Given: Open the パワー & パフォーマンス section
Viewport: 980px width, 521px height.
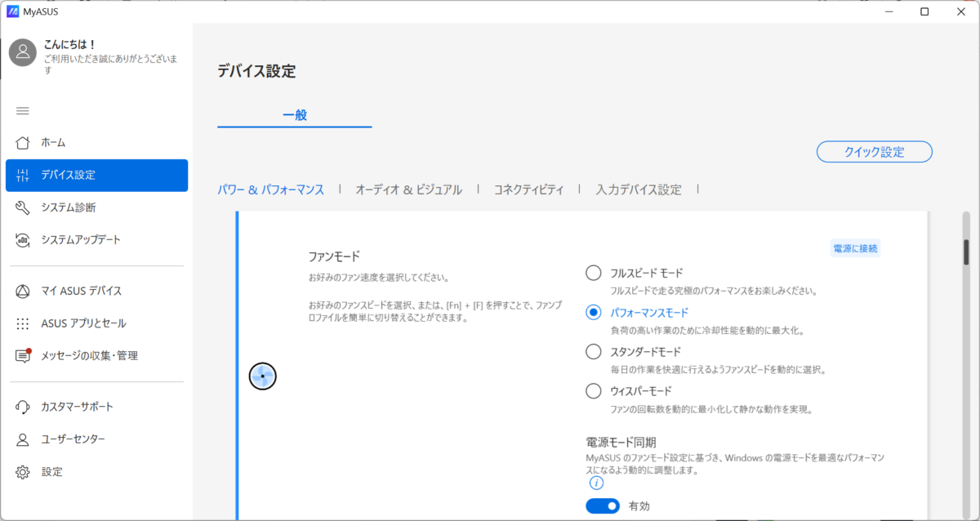Looking at the screenshot, I should [x=270, y=189].
